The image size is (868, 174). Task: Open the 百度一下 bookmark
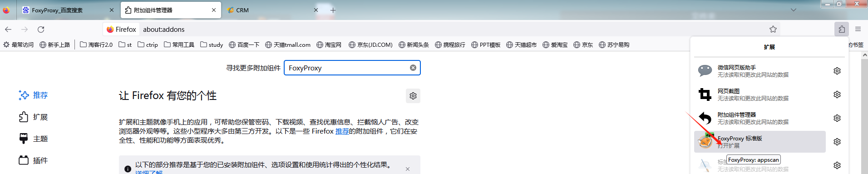pos(244,45)
